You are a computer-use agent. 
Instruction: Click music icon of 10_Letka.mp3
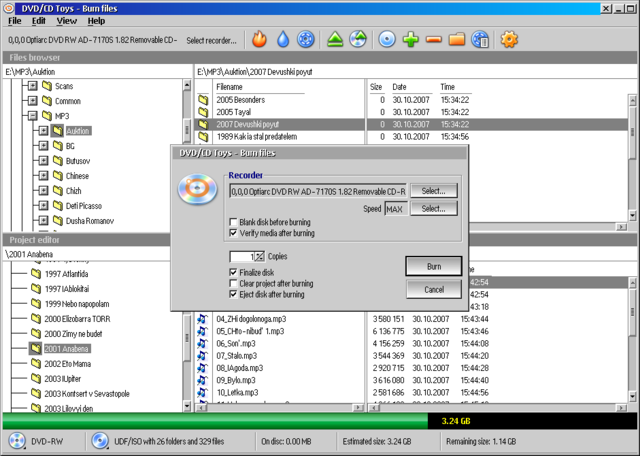tap(202, 392)
